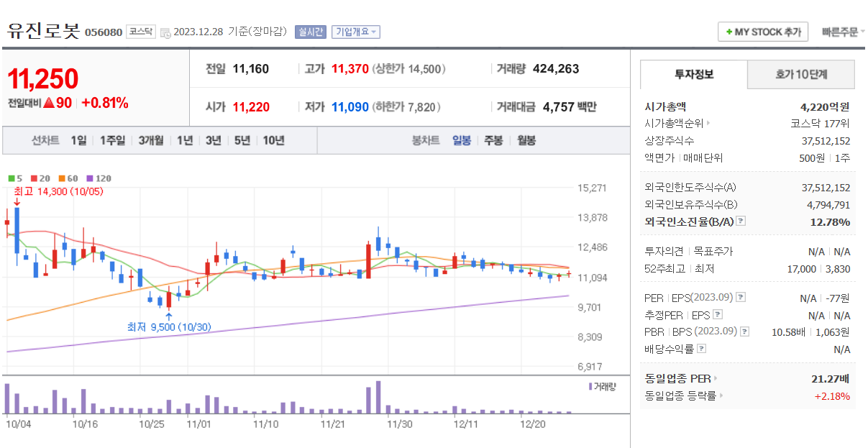This screenshot has width=868, height=448.
Task: Click the calendar icon beside 2023.12.28
Action: click(x=165, y=32)
